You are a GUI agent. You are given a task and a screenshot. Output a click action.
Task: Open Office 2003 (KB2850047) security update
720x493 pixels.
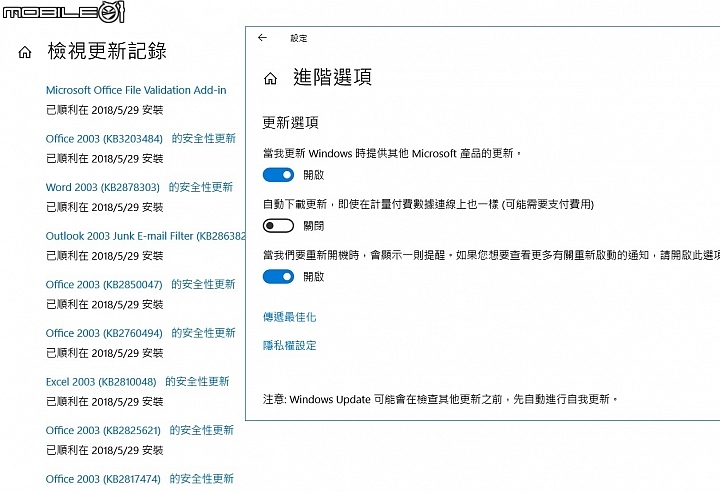[141, 285]
